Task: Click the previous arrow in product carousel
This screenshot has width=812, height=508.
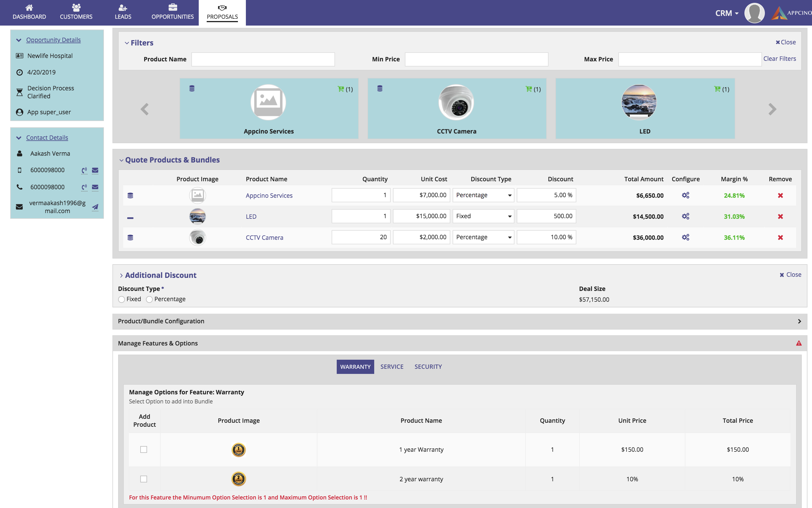Action: pos(145,109)
